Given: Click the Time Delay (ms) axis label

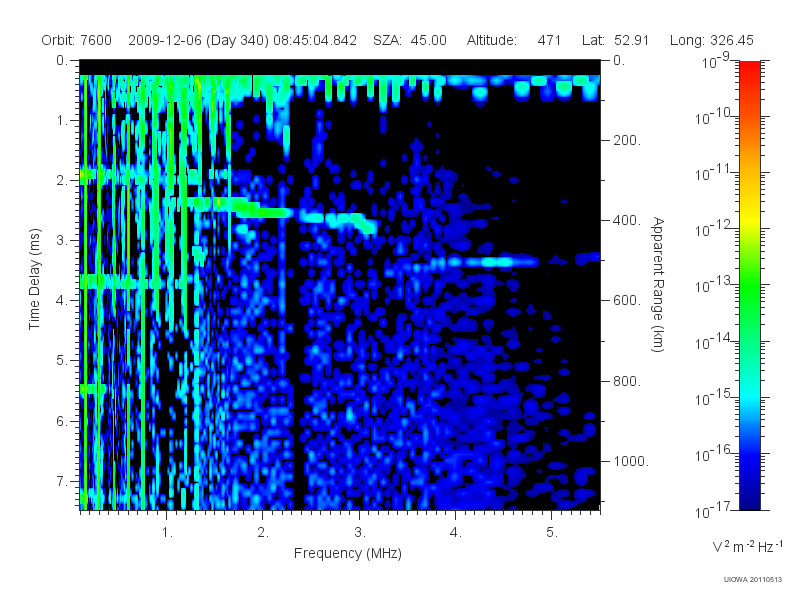Looking at the screenshot, I should (x=34, y=279).
